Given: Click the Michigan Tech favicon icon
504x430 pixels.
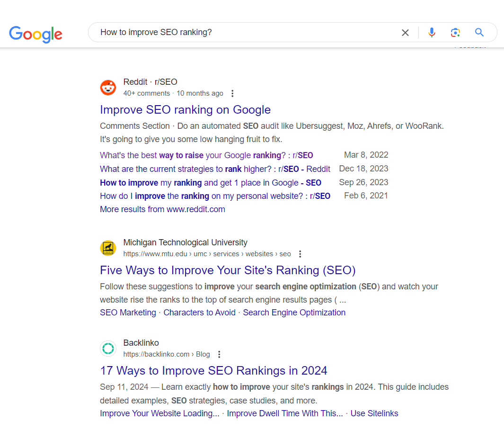Looking at the screenshot, I should (x=108, y=248).
